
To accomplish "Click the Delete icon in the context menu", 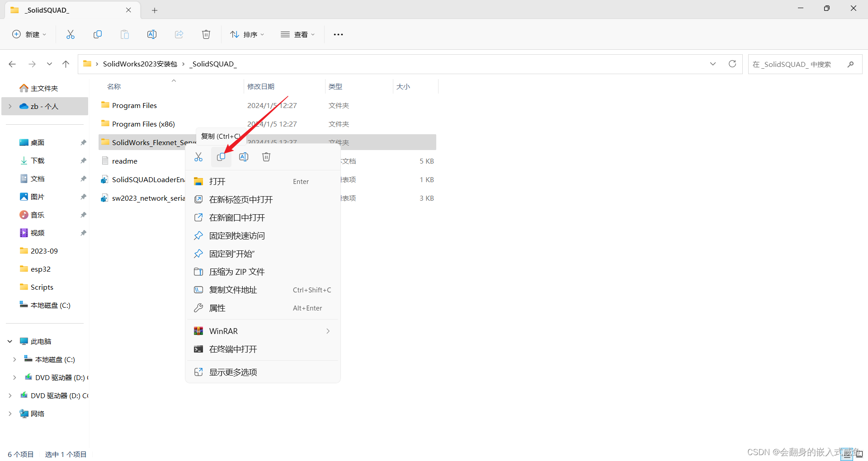I will 266,157.
